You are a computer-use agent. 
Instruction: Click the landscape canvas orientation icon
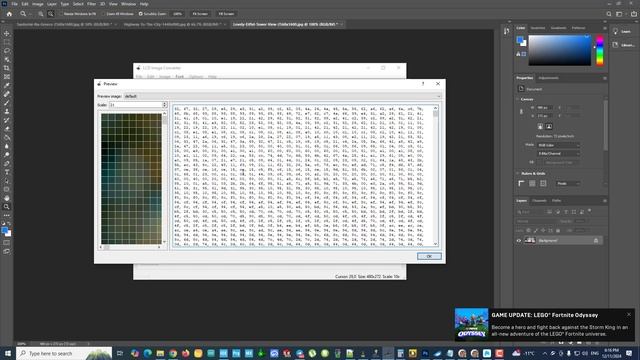coord(549,127)
